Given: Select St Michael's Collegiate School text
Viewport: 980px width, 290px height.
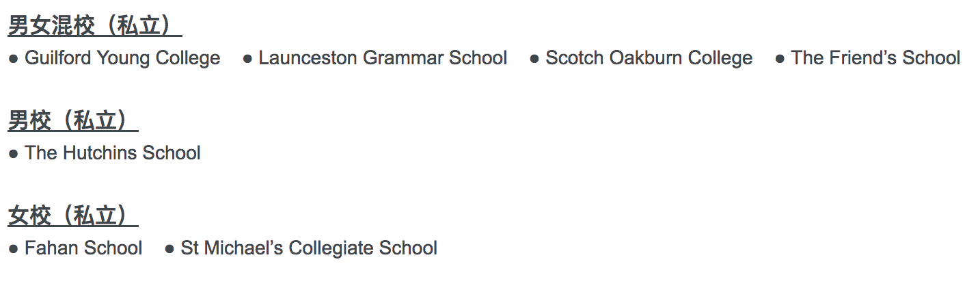Looking at the screenshot, I should point(309,248).
